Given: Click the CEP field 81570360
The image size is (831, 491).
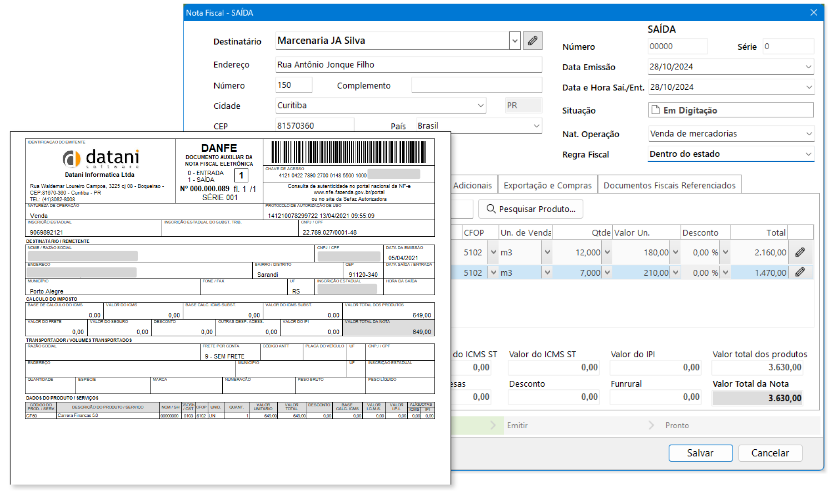Looking at the screenshot, I should 315,126.
